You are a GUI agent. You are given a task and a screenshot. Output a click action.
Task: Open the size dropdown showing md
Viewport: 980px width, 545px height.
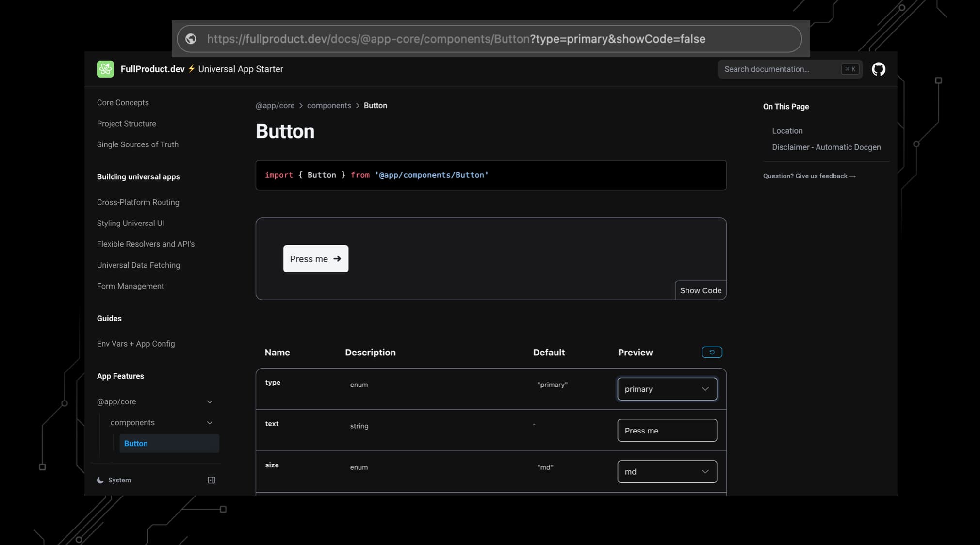pos(667,471)
